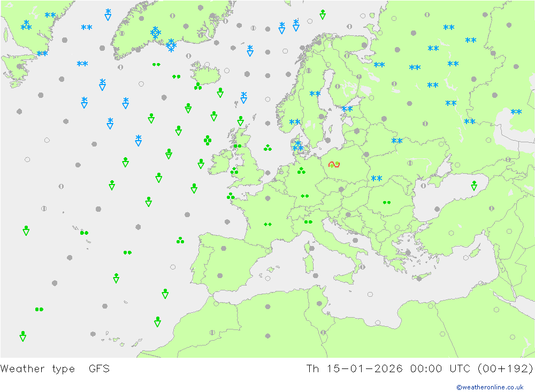The image size is (535, 392).
Task: Click the double rain dots over southern France
Action: pos(268,224)
